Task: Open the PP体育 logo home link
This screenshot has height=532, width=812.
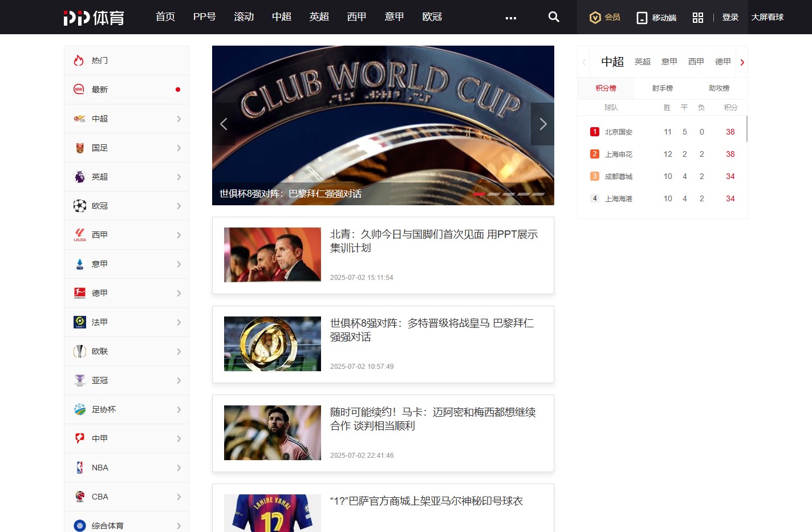Action: point(94,17)
